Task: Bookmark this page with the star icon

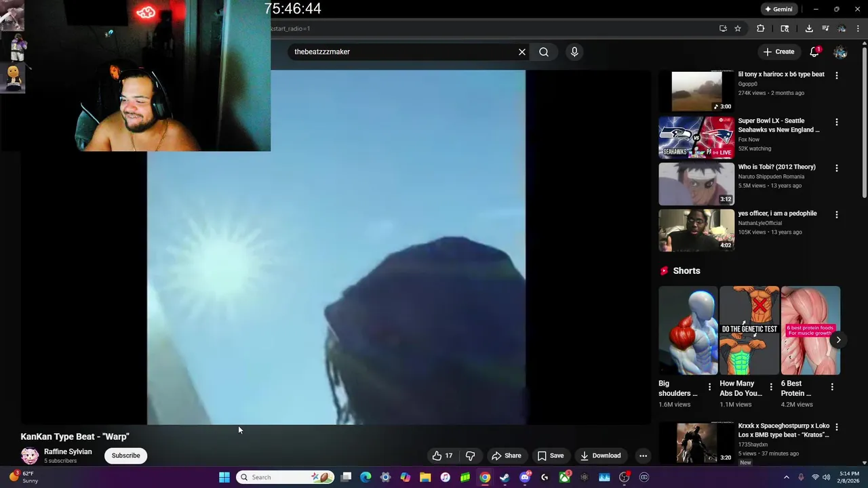Action: 738,28
